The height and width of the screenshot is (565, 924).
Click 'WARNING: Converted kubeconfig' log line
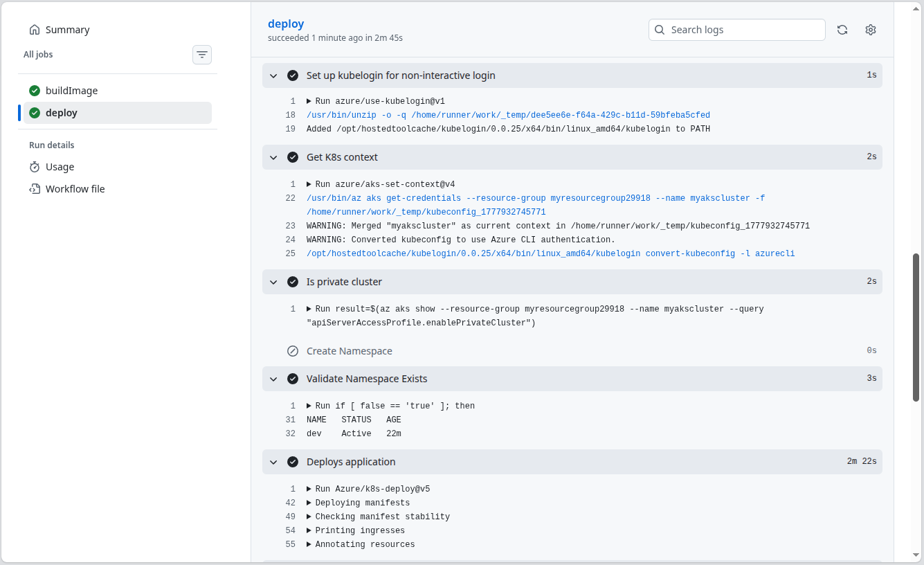461,240
